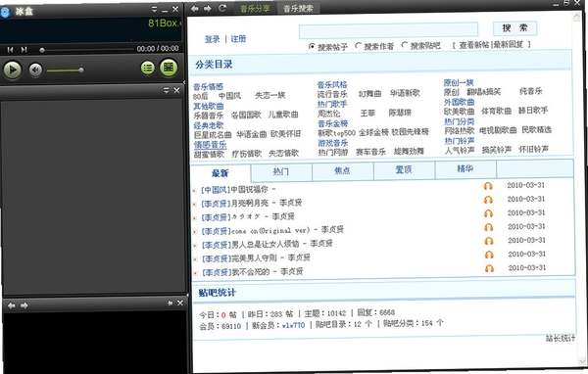This screenshot has width=588, height=374.
Task: Open the 情感音乐 category link
Action: tap(210, 145)
